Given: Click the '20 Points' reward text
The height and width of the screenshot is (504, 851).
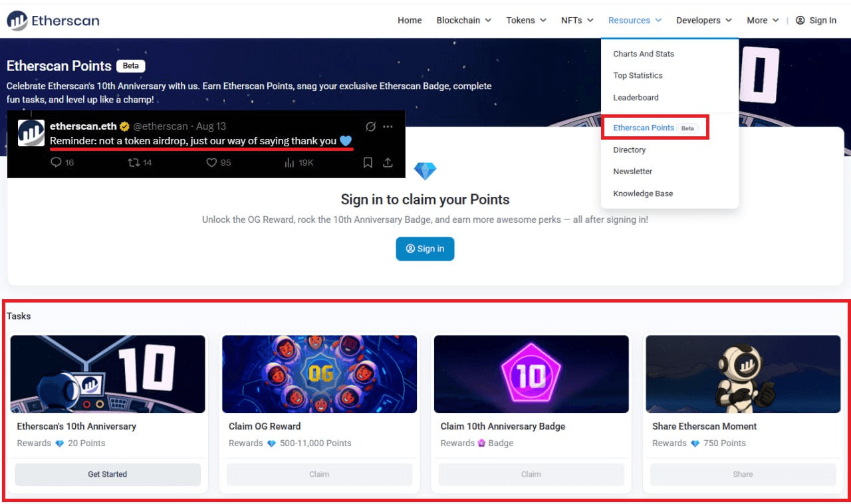Looking at the screenshot, I should 86,443.
